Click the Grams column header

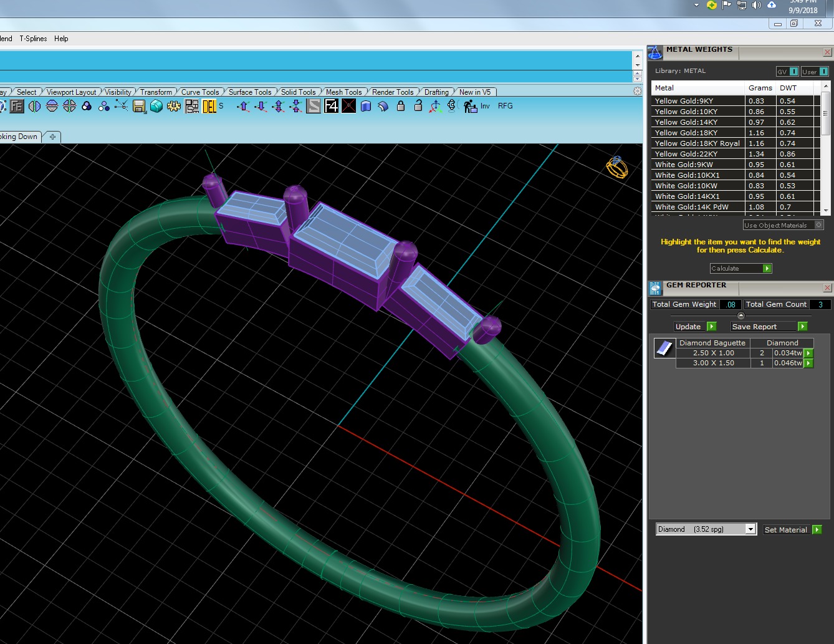tap(760, 88)
